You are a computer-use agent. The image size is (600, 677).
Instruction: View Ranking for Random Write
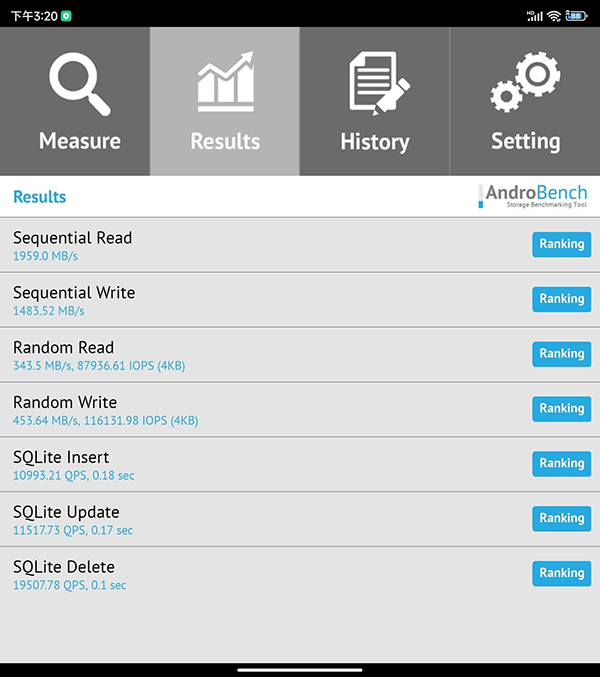tap(561, 408)
